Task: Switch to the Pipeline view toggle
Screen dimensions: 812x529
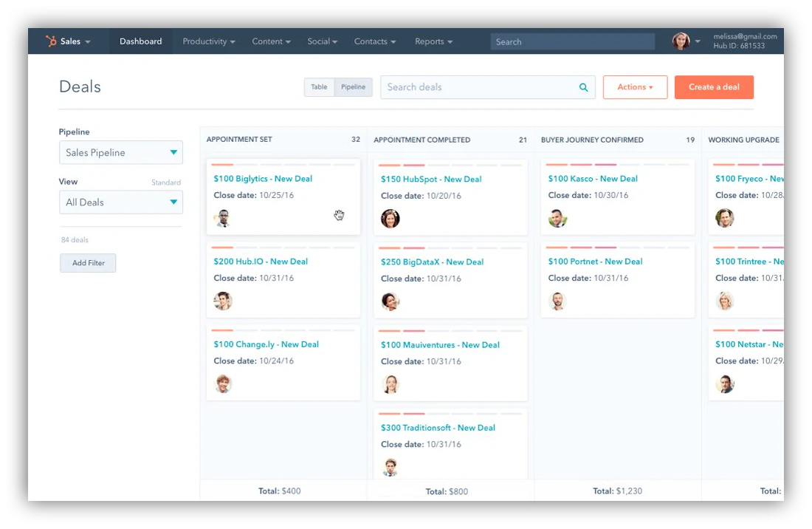Action: 353,87
